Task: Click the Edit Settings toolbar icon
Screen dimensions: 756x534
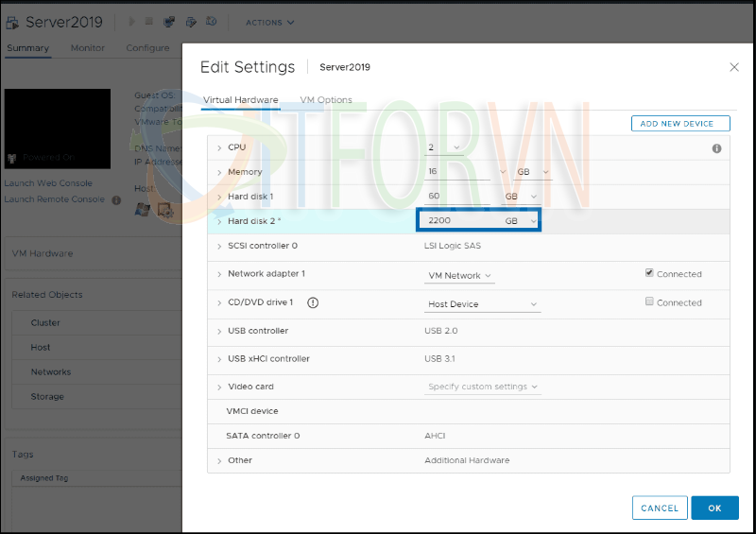Action: (x=191, y=22)
